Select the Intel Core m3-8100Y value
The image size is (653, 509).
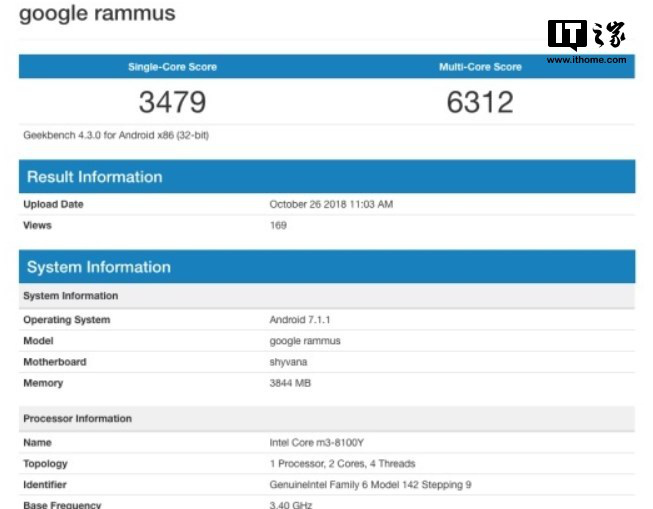(317, 442)
